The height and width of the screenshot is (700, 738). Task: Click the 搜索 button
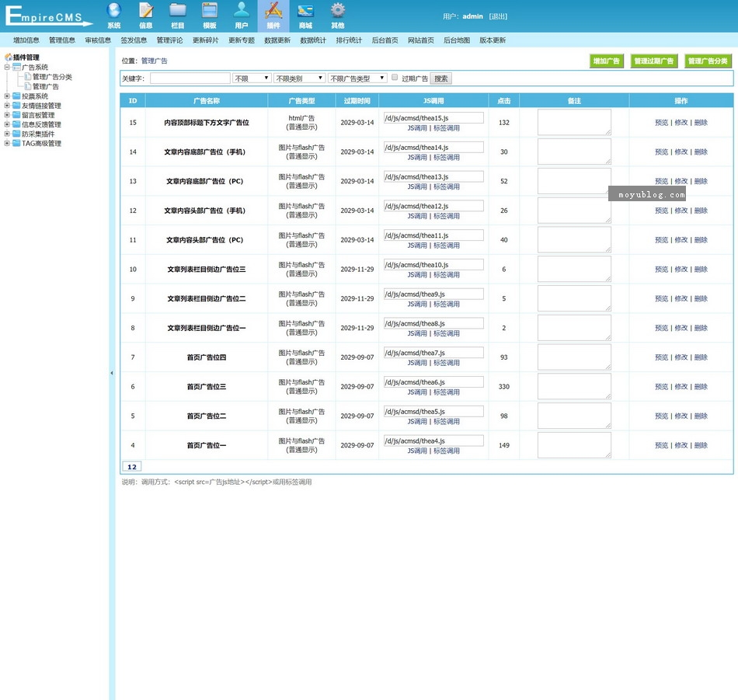tap(441, 78)
